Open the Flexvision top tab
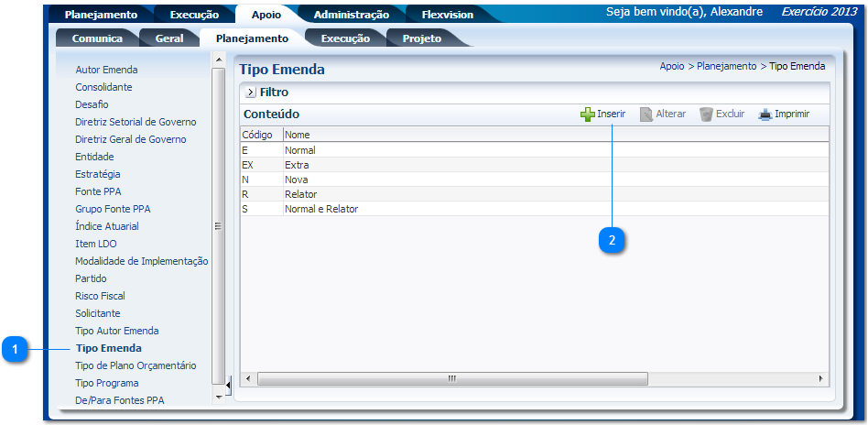The width and height of the screenshot is (868, 425). [447, 15]
